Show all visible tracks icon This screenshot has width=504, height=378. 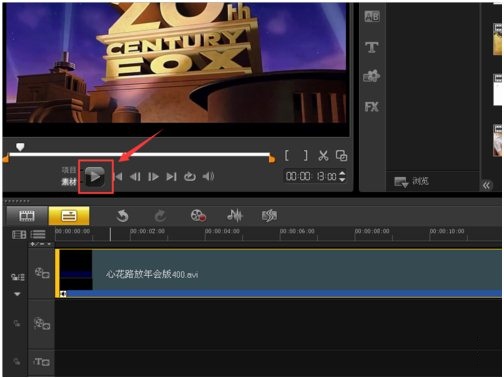click(19, 235)
